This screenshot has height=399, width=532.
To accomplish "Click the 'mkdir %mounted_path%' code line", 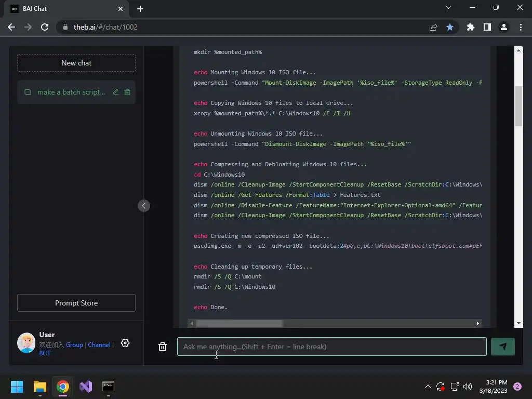I will (x=228, y=52).
